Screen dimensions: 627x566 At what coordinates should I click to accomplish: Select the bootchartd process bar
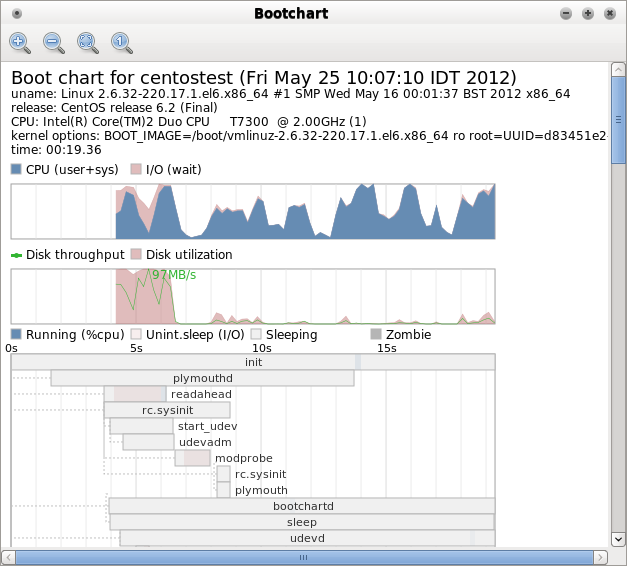coord(302,506)
